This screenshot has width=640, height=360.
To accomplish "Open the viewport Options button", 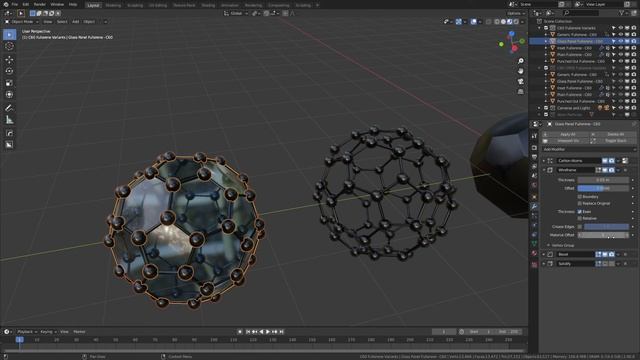I will (516, 13).
